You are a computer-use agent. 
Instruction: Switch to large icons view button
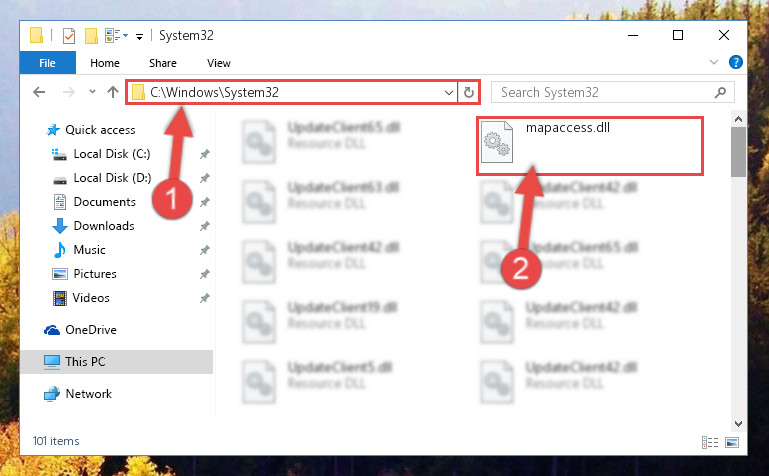(732, 443)
